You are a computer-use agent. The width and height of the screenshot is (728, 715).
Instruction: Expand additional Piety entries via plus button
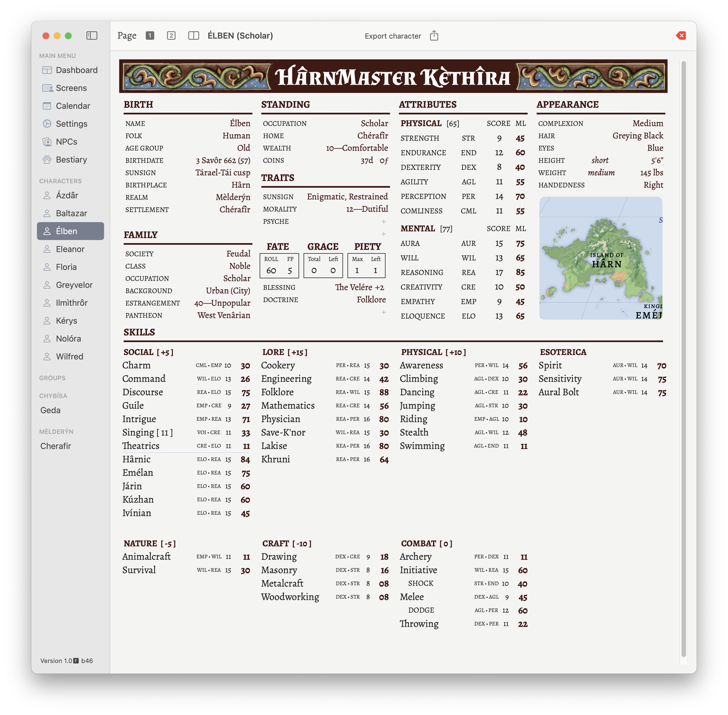tap(384, 312)
